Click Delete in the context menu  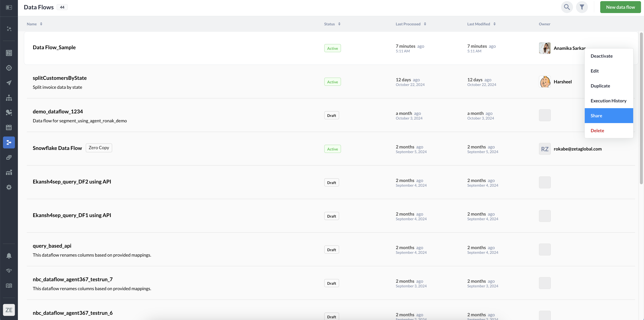(x=597, y=131)
